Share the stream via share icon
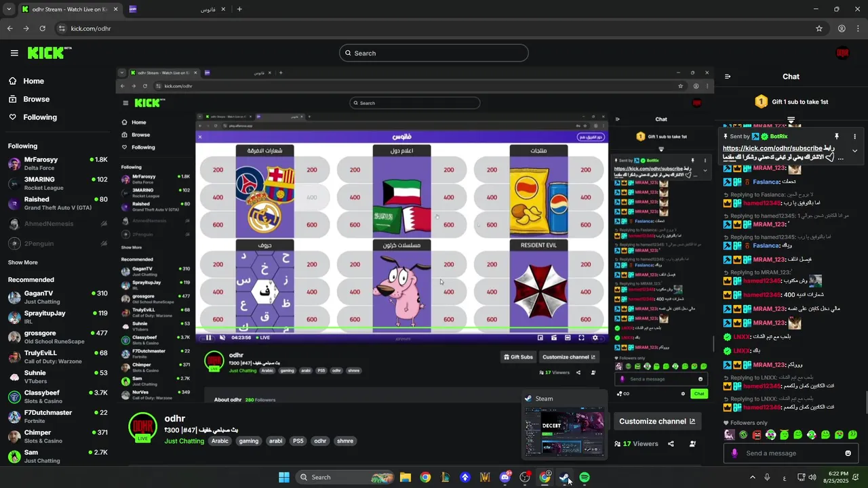 tap(671, 444)
